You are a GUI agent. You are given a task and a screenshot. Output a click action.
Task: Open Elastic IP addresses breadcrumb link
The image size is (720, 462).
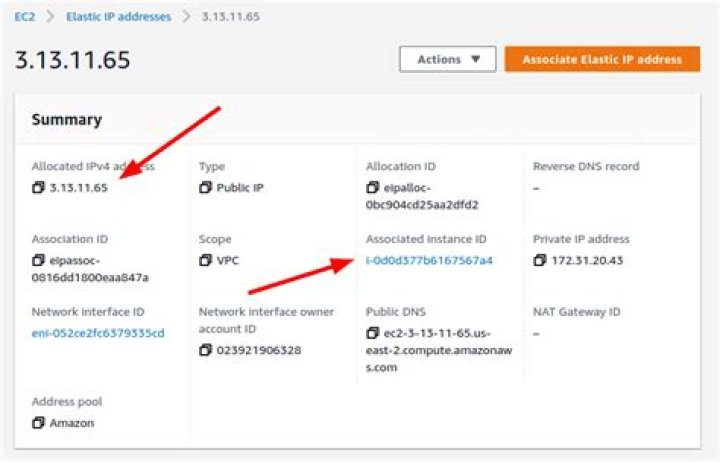click(x=118, y=17)
